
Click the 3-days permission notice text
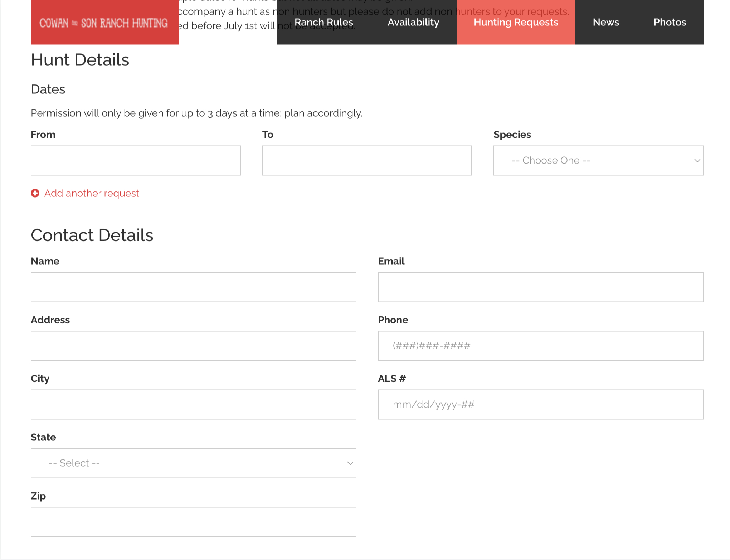196,113
